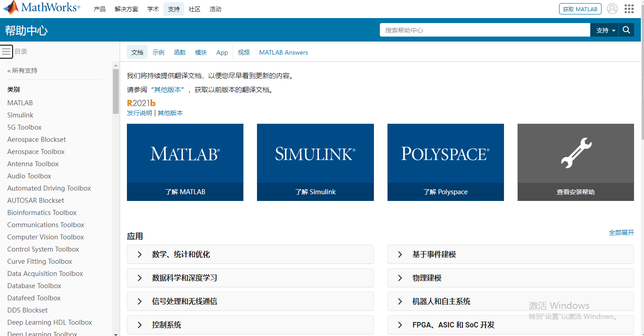Select Database Toolbox in the sidebar

[34, 286]
